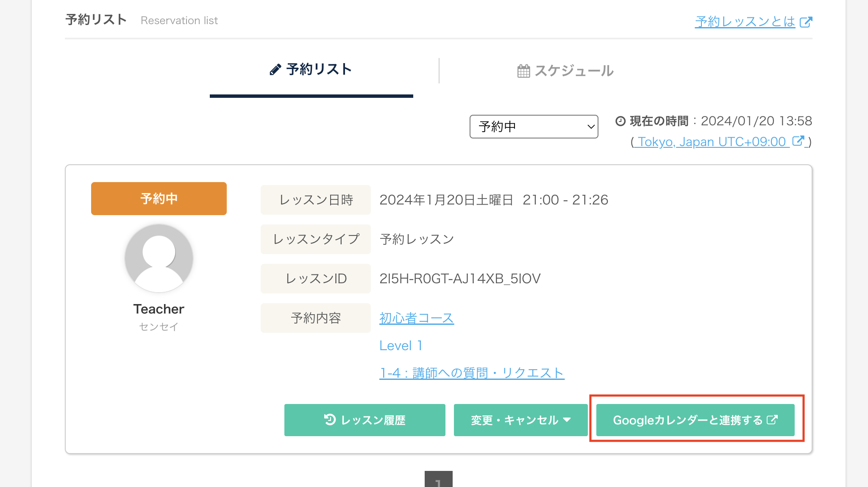Expand the 変更・キャンセル dropdown button
Viewport: 868px width, 487px height.
coord(520,420)
